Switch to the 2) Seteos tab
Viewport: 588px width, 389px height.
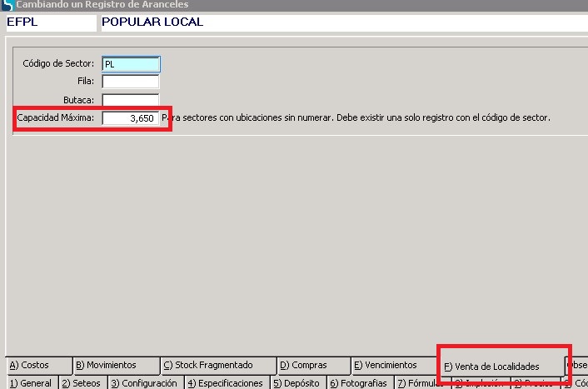[82, 383]
